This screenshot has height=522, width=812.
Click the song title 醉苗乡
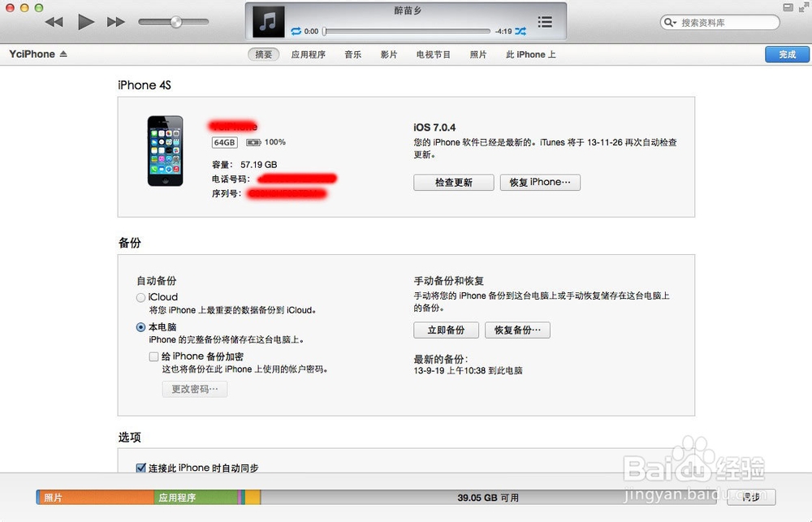[x=408, y=11]
